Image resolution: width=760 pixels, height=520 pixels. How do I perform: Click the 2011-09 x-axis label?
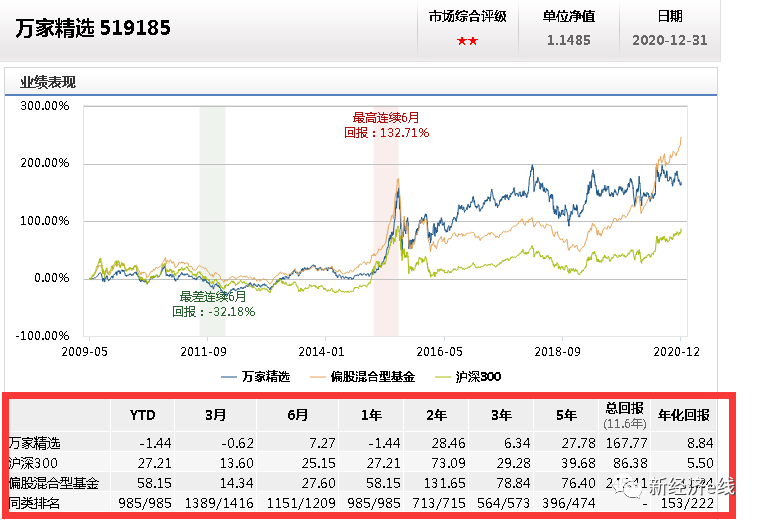point(204,352)
